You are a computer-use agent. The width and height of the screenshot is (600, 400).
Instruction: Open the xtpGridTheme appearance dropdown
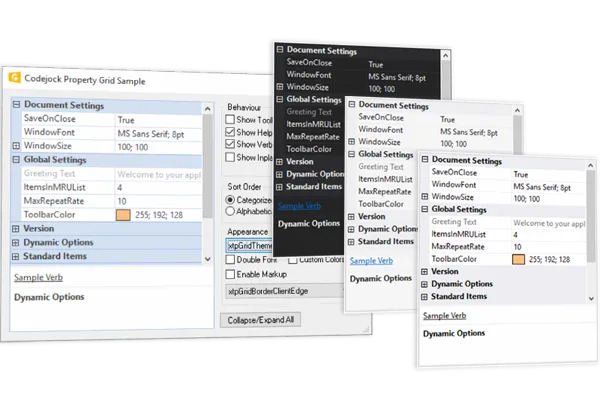tap(250, 245)
